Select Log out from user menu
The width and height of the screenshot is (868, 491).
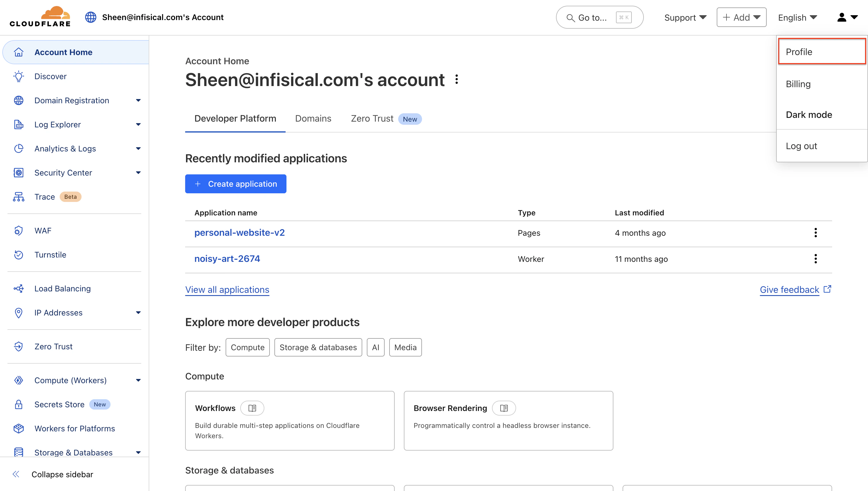[822, 146]
